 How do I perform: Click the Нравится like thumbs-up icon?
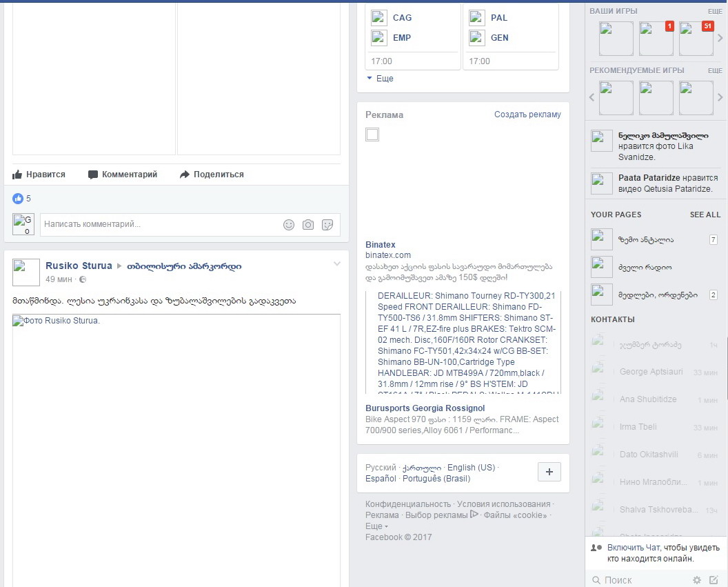coord(17,174)
